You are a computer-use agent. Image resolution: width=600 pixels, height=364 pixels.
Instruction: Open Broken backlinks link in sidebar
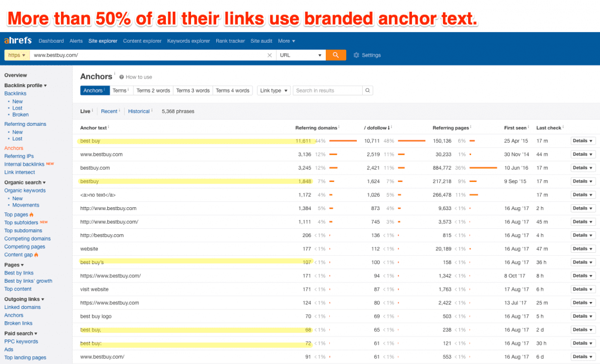pos(21,115)
